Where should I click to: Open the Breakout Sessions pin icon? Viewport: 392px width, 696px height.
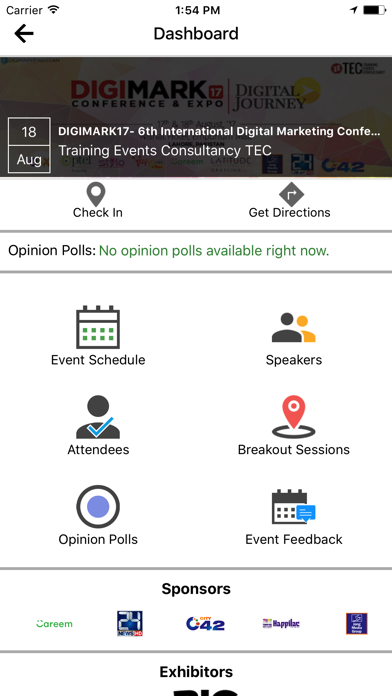point(293,417)
